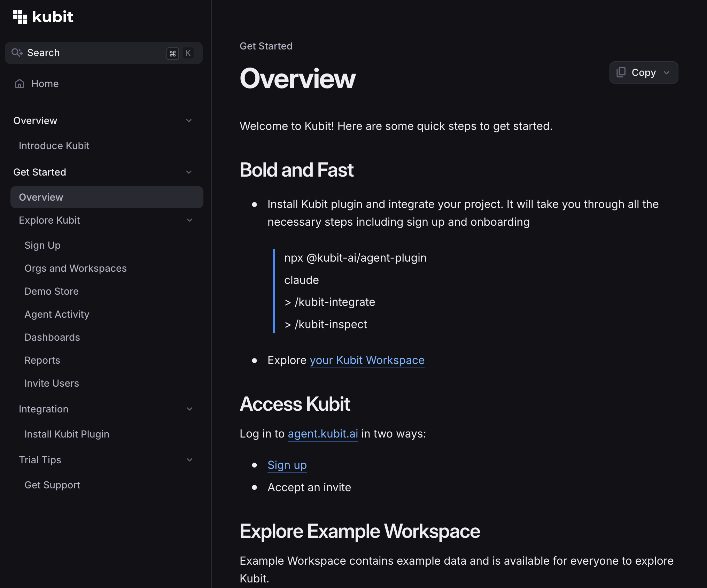This screenshot has height=588, width=707.
Task: Open the Home page link
Action: (45, 84)
